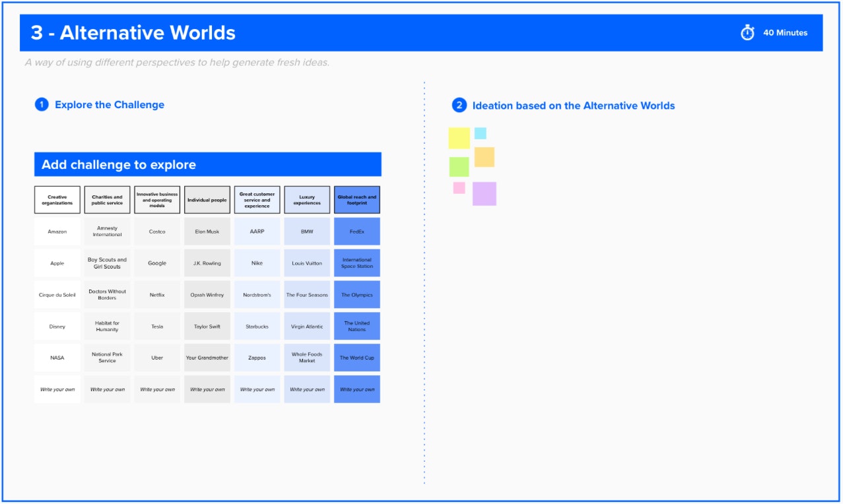Click the Nordstrom's cell
Image resolution: width=843 pixels, height=504 pixels.
tap(257, 295)
